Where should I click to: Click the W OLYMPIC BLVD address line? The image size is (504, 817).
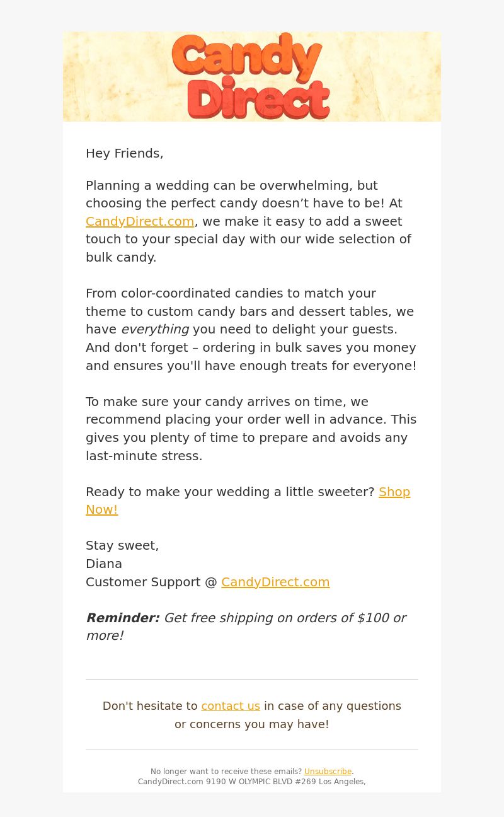251,782
